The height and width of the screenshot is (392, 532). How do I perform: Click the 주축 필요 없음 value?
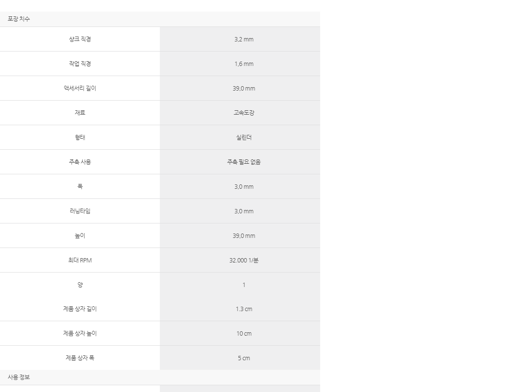244,162
